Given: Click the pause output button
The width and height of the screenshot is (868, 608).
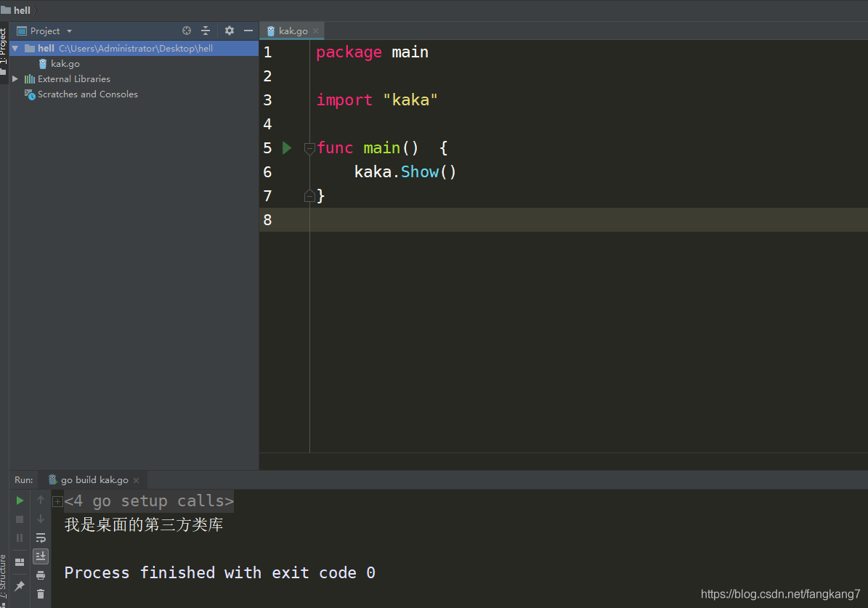Looking at the screenshot, I should (20, 538).
